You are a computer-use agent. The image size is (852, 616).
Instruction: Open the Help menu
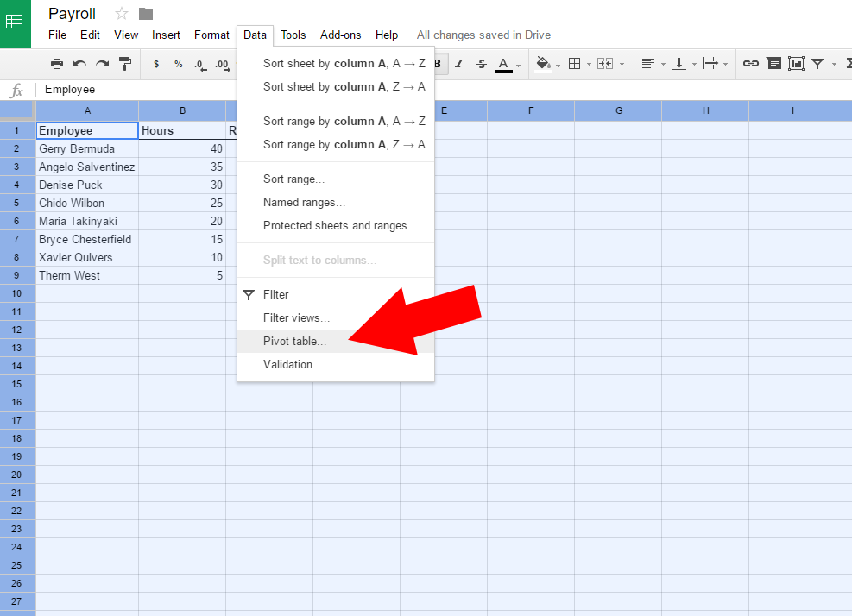(x=387, y=35)
